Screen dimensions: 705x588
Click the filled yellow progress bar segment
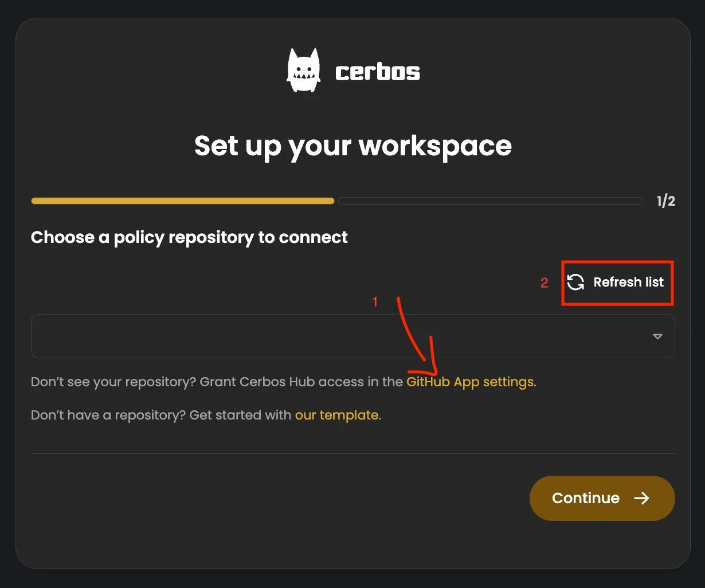point(182,201)
